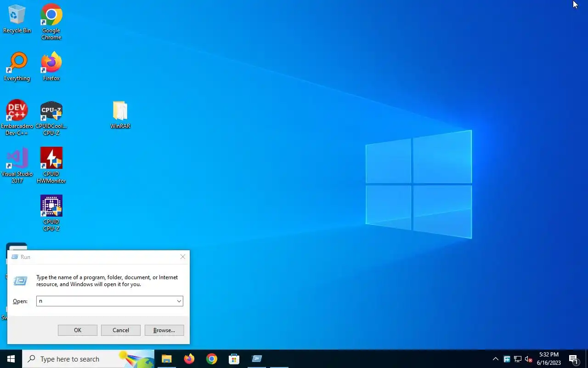Cancel the Run dialog
The height and width of the screenshot is (368, 588).
pos(121,330)
